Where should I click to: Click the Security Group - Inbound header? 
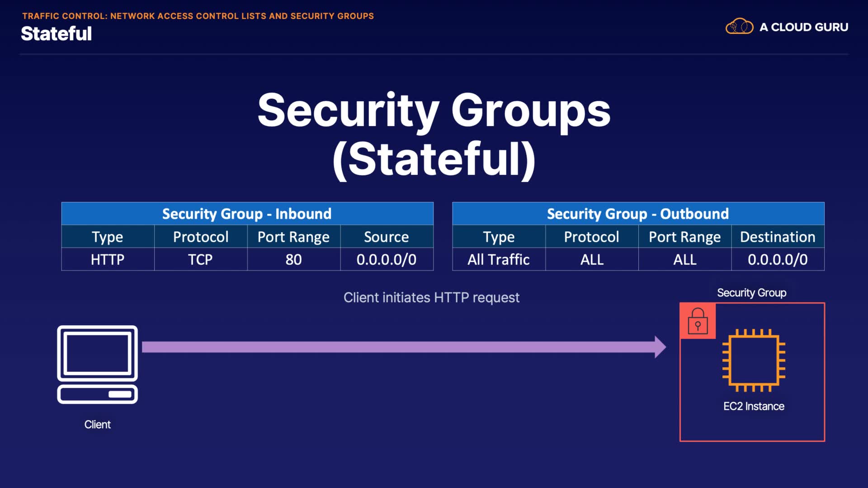point(247,214)
